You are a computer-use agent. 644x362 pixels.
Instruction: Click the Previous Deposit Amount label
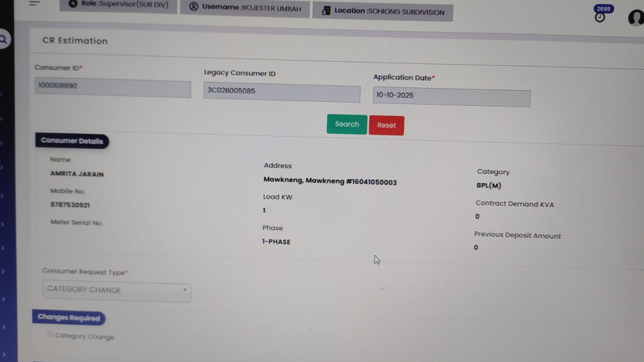click(517, 235)
